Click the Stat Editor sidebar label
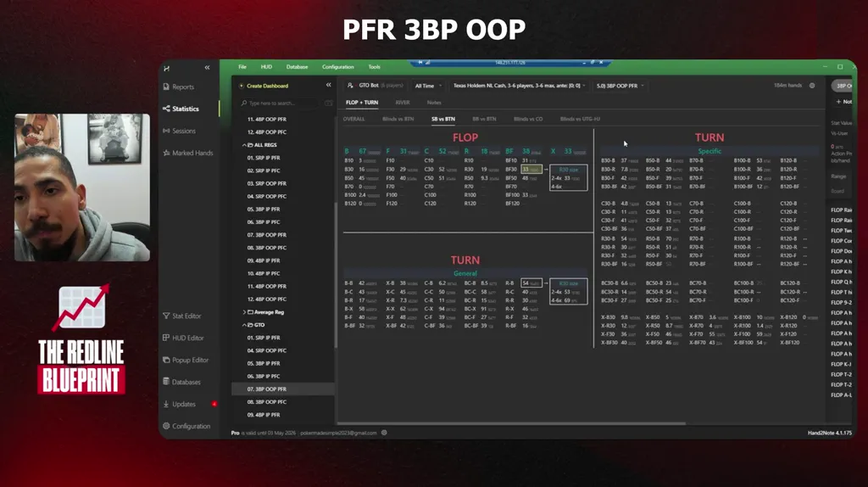868x487 pixels. (x=186, y=316)
